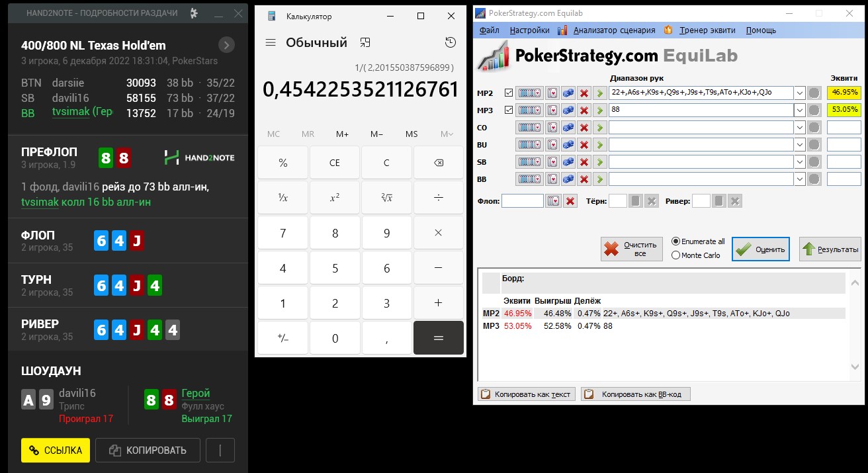
Task: Open the range selector for SB
Action: pos(529,161)
